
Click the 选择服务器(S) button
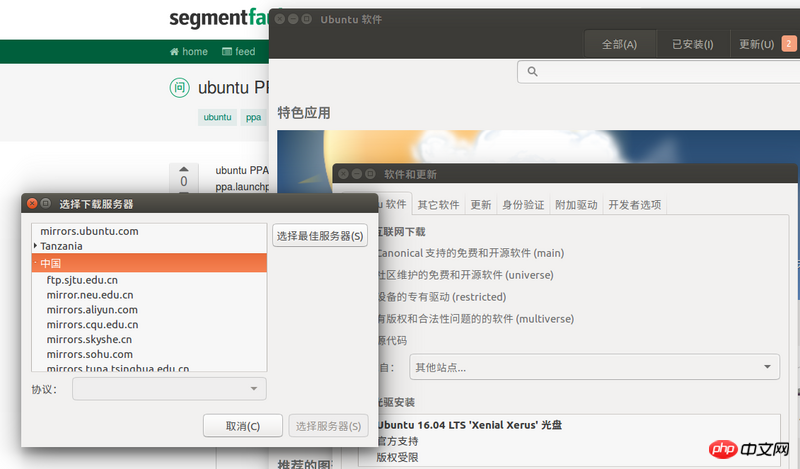329,426
